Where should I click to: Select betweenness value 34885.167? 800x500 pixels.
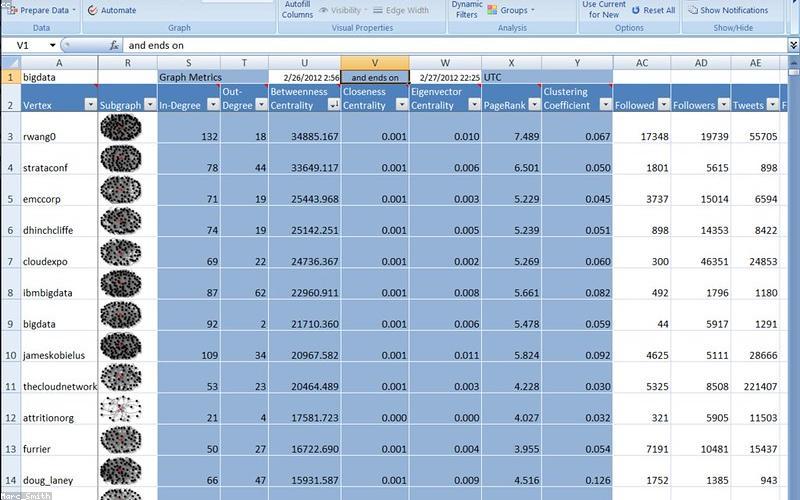305,128
